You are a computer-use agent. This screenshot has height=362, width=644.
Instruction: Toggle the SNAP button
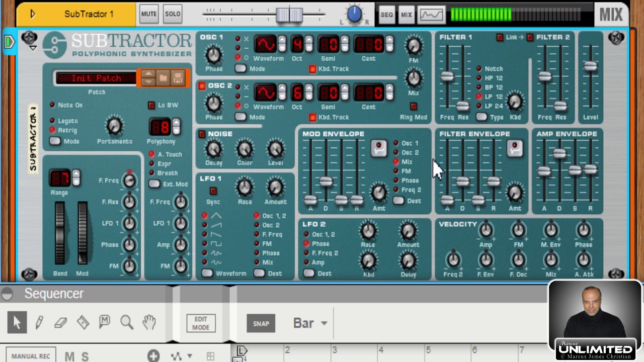click(x=261, y=323)
